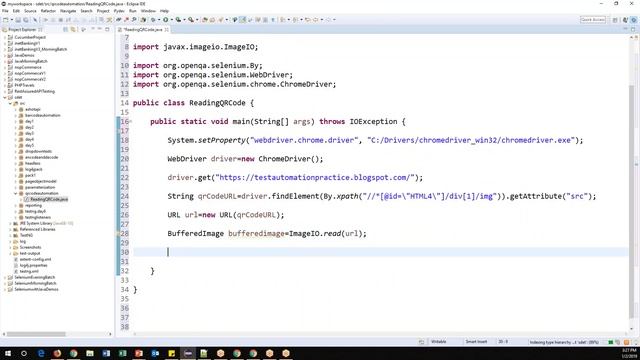The height and width of the screenshot is (360, 640).
Task: Minimize the Project Explorer panel
Action: point(100,29)
